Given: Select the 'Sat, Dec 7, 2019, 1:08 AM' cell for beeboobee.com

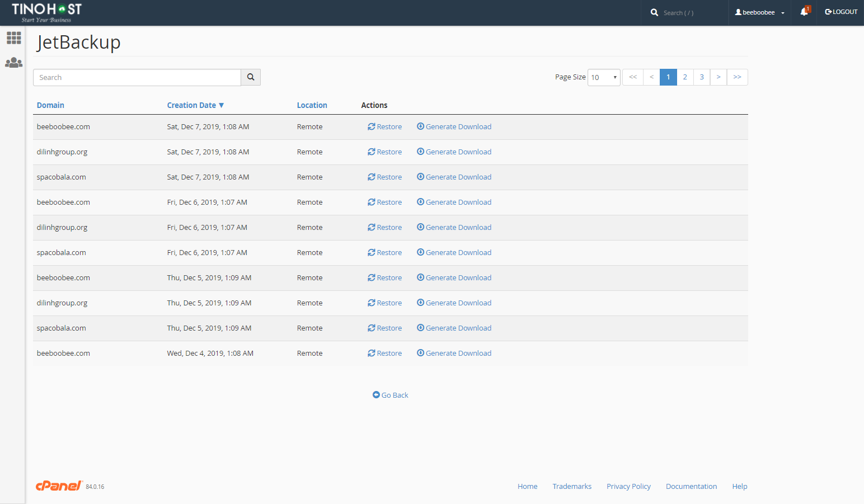Looking at the screenshot, I should 208,127.
